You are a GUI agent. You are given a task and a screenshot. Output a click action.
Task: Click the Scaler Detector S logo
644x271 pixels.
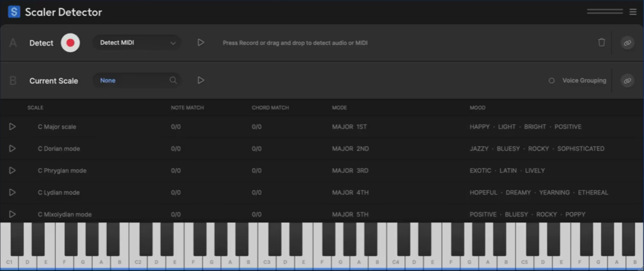[14, 12]
